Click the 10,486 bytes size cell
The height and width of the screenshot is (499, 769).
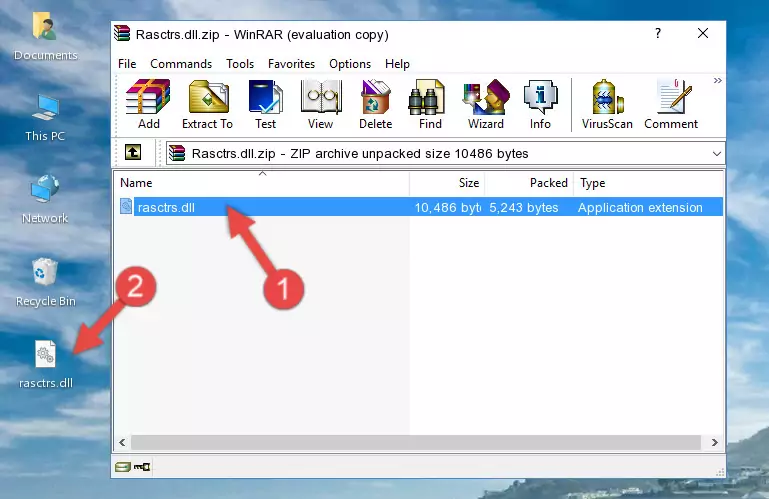click(448, 208)
